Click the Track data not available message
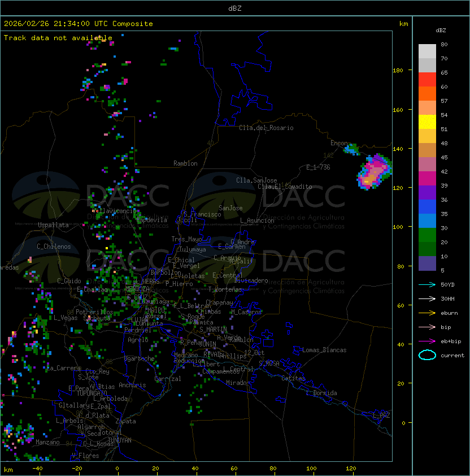The image size is (470, 476). click(x=58, y=38)
